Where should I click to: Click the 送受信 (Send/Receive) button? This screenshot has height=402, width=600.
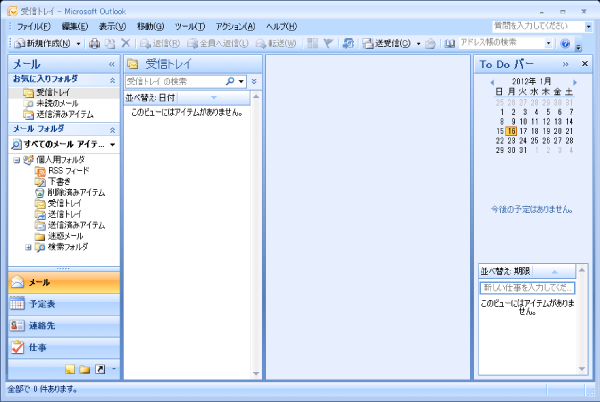(x=386, y=44)
